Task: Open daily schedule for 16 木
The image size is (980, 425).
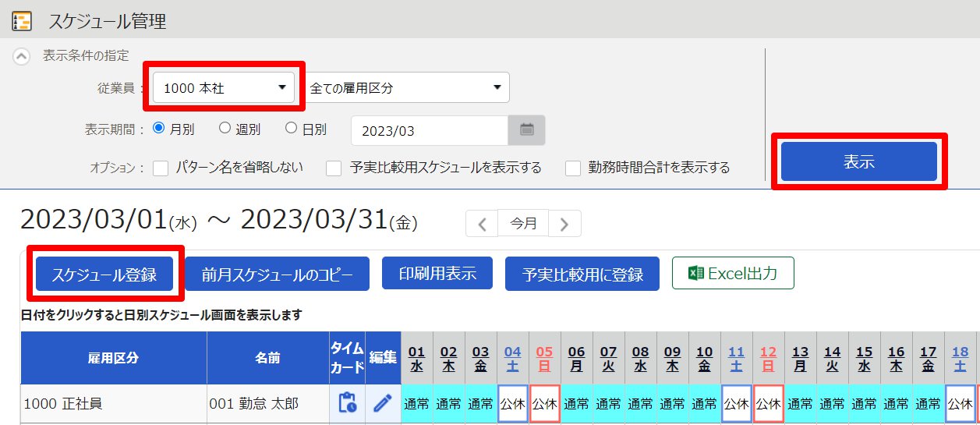Action: coord(897,358)
